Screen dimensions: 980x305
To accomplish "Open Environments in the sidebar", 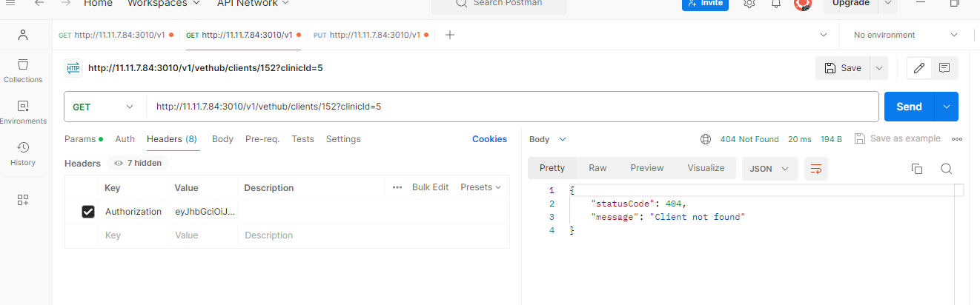I will pyautogui.click(x=23, y=113).
